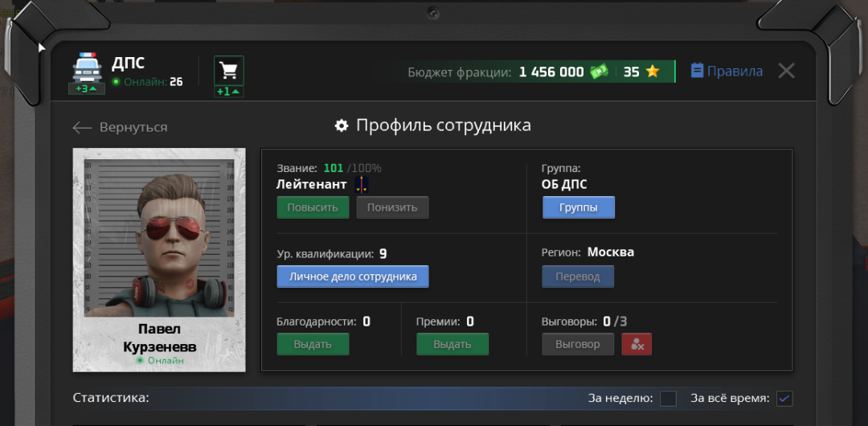Image resolution: width=868 pixels, height=426 pixels.
Task: Promote employee with Повысить button
Action: 313,207
